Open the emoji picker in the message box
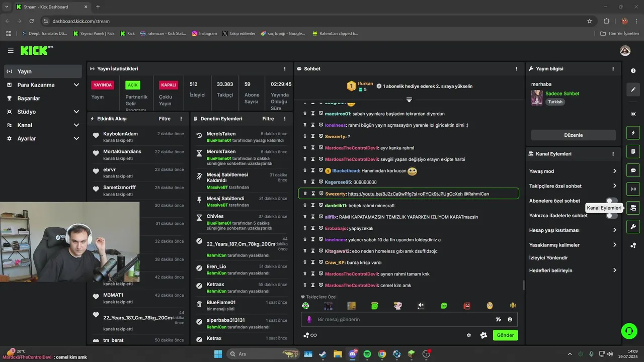The width and height of the screenshot is (644, 362). tap(510, 319)
